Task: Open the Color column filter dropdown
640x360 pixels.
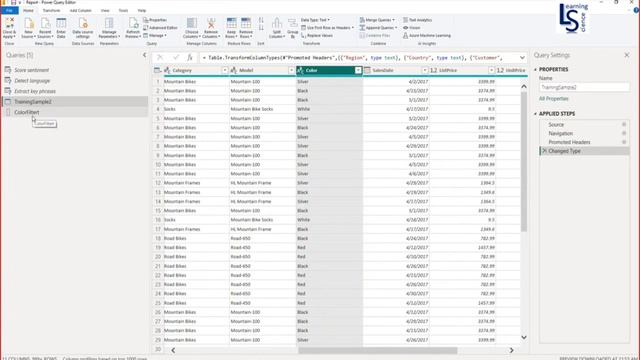Action: 358,71
